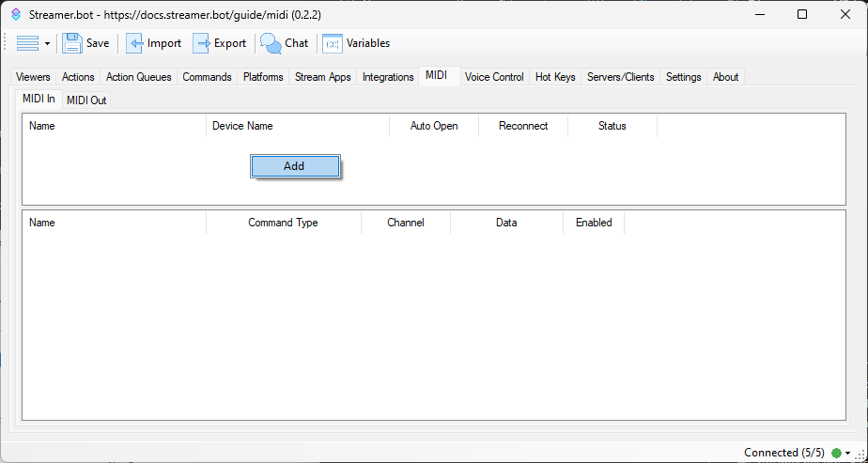Expand the main menu list dropdown

[x=47, y=44]
